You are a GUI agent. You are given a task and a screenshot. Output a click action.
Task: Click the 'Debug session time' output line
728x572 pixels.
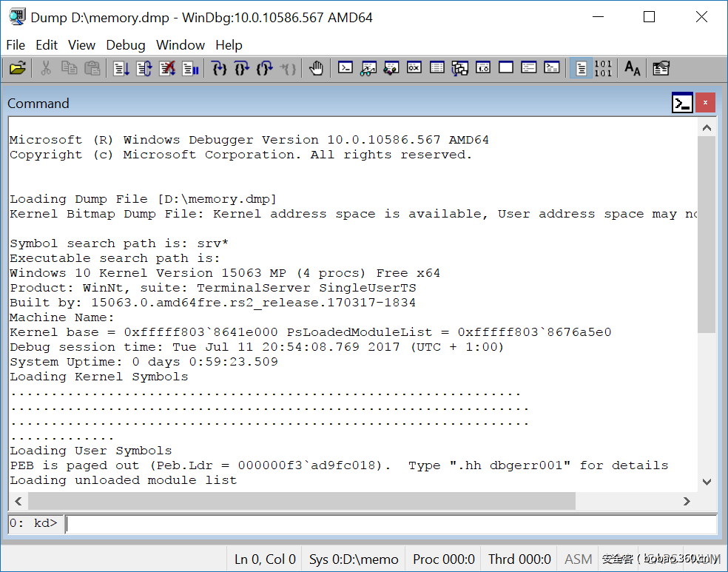click(x=256, y=347)
